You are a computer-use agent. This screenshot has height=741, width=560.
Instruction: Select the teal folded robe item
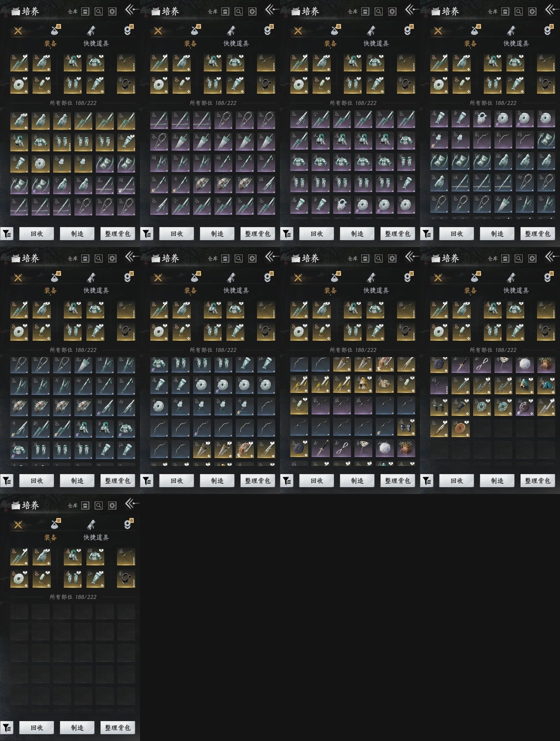pos(546,386)
